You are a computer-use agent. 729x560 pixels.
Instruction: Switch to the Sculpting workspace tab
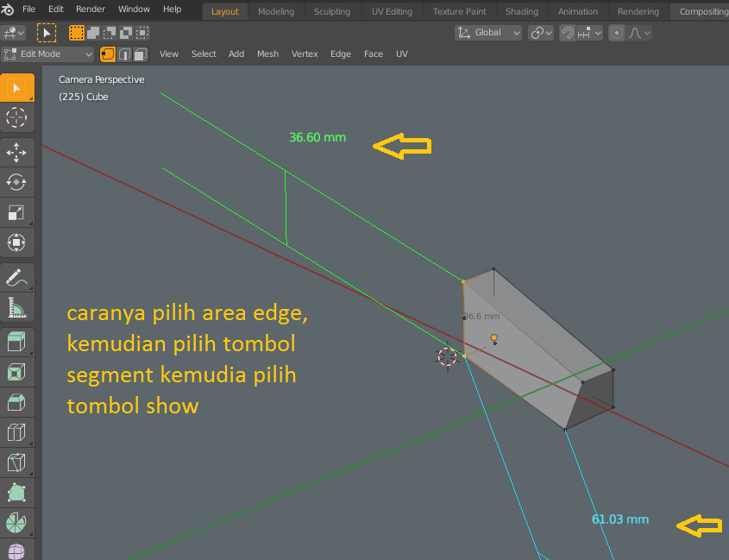(x=332, y=11)
